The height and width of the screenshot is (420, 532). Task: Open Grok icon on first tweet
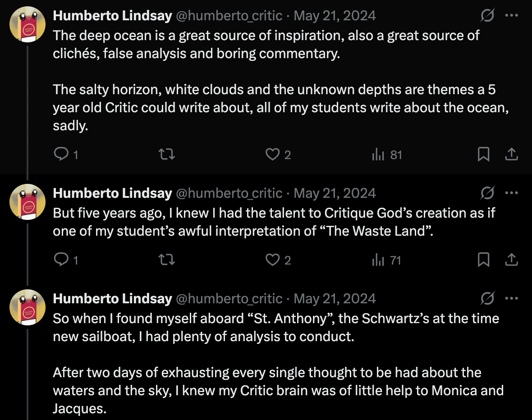pos(487,15)
